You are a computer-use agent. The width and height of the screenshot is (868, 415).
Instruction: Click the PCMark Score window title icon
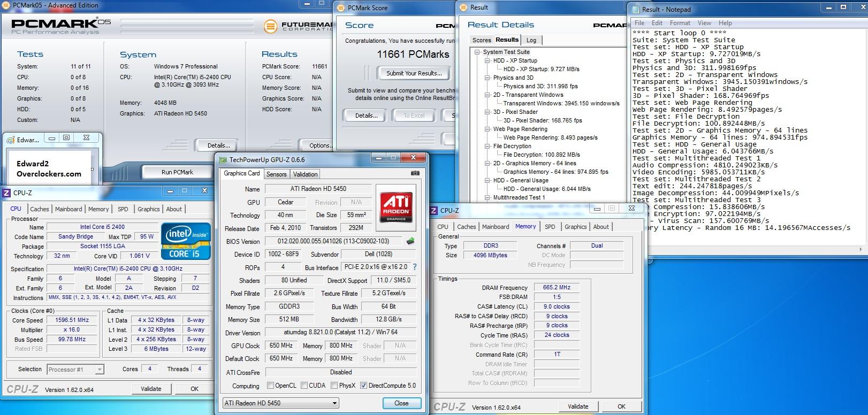pyautogui.click(x=341, y=8)
